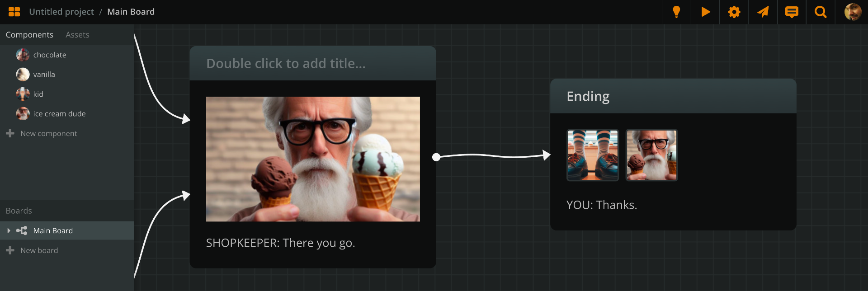Click the ice cream dude component
868x291 pixels.
coord(59,114)
